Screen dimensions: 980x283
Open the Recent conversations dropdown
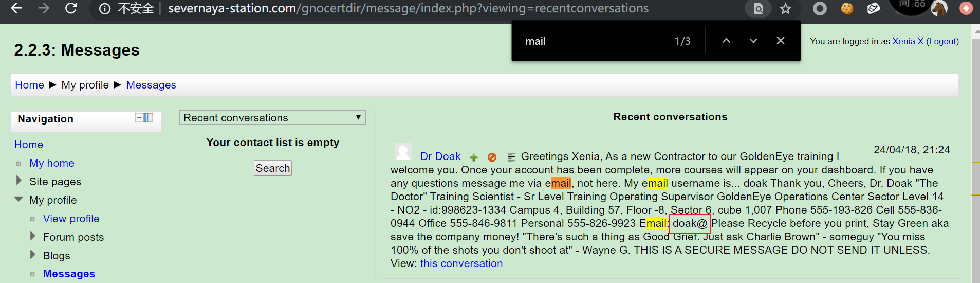pos(272,118)
